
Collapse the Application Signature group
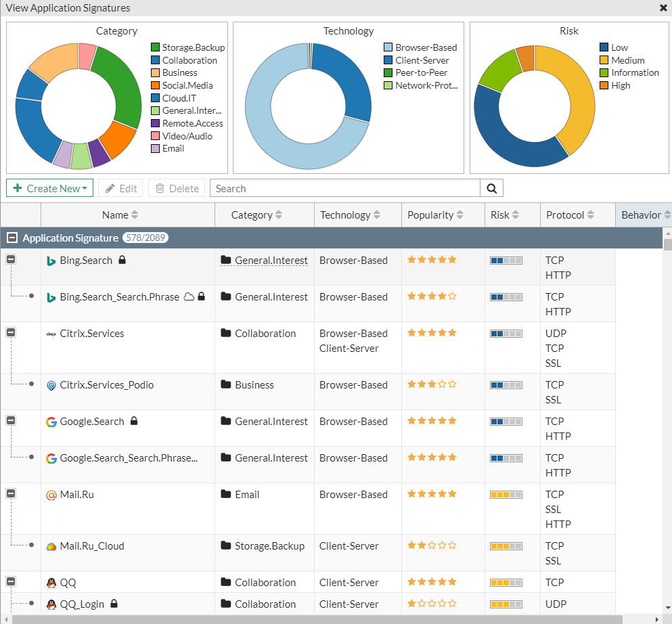[x=12, y=238]
